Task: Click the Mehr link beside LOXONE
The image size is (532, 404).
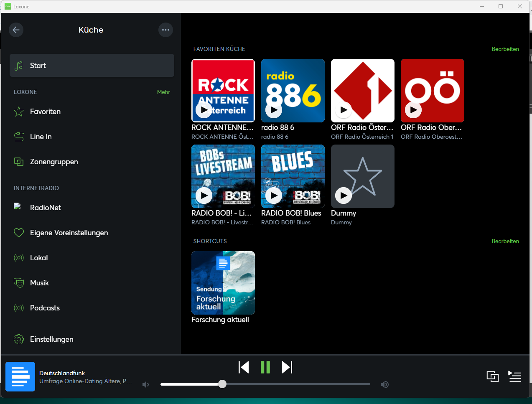Action: coord(163,92)
